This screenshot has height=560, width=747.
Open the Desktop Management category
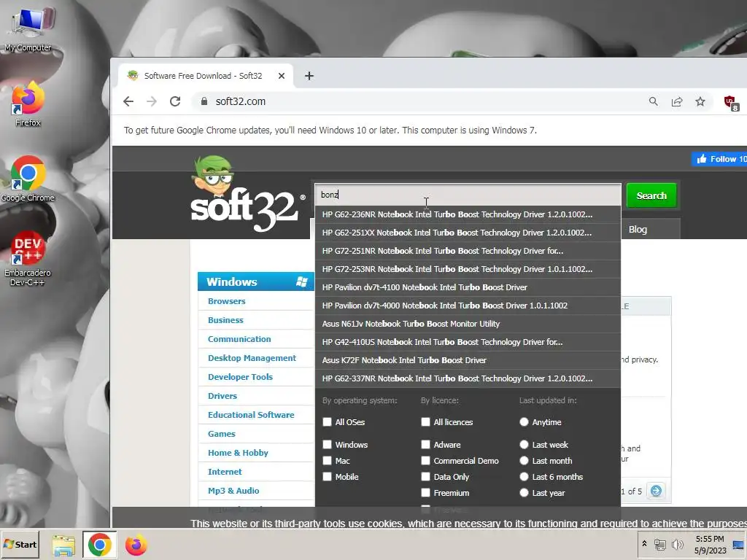pyautogui.click(x=252, y=358)
